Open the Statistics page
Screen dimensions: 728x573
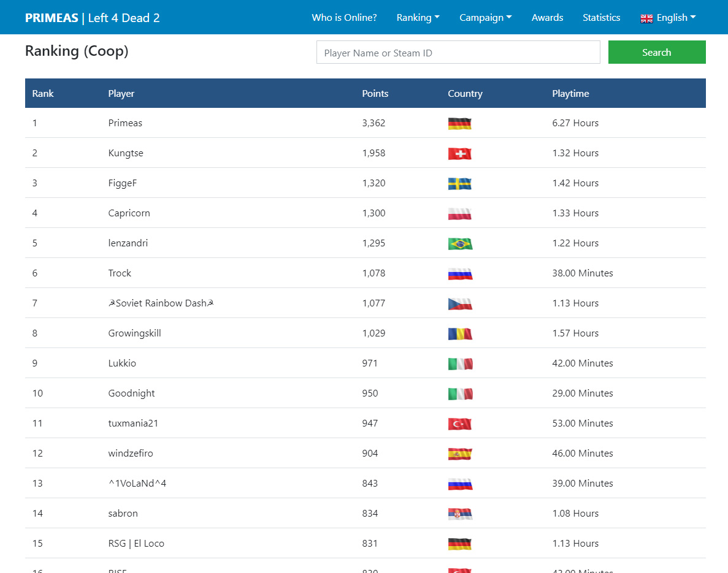pyautogui.click(x=601, y=18)
